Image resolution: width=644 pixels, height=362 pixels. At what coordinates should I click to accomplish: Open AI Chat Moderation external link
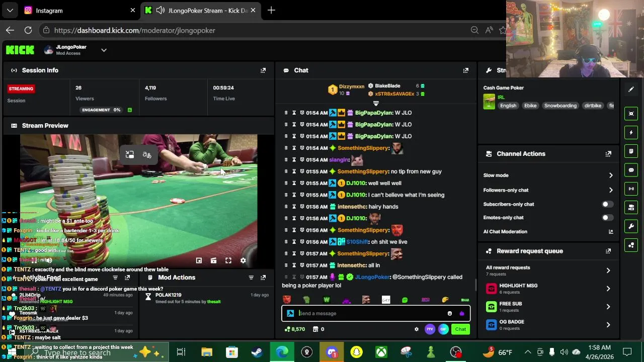[x=611, y=232]
